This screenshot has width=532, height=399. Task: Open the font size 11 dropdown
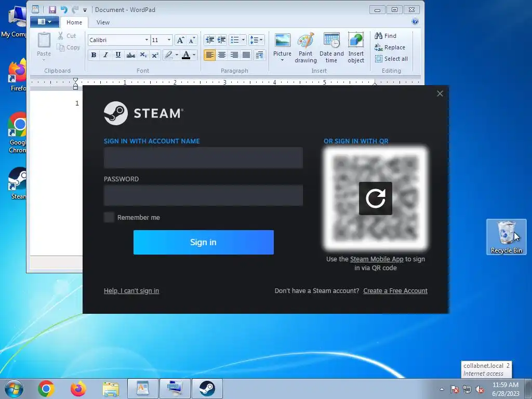(169, 40)
